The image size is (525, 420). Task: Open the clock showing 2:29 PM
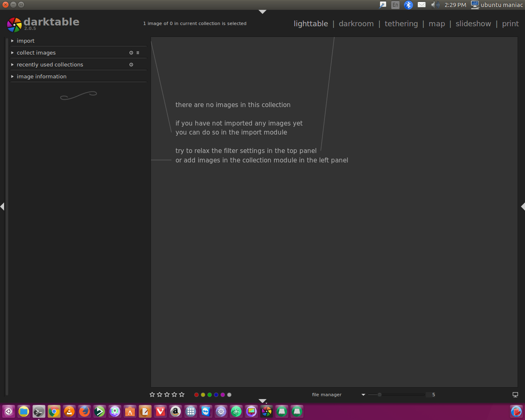pyautogui.click(x=455, y=5)
